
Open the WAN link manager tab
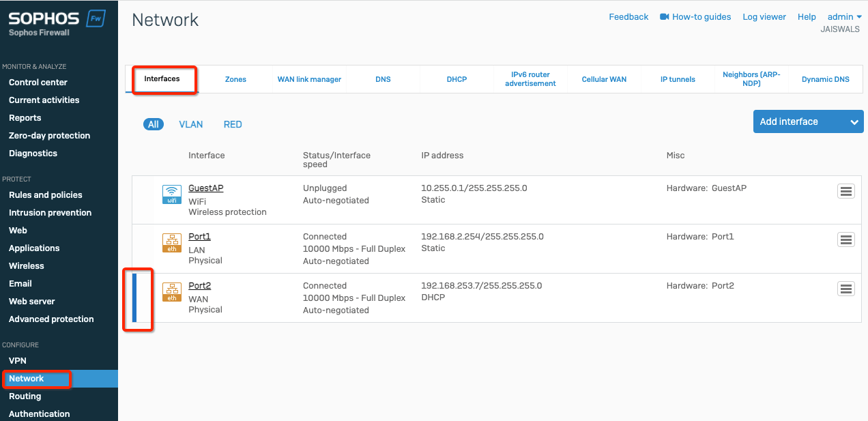(x=309, y=79)
